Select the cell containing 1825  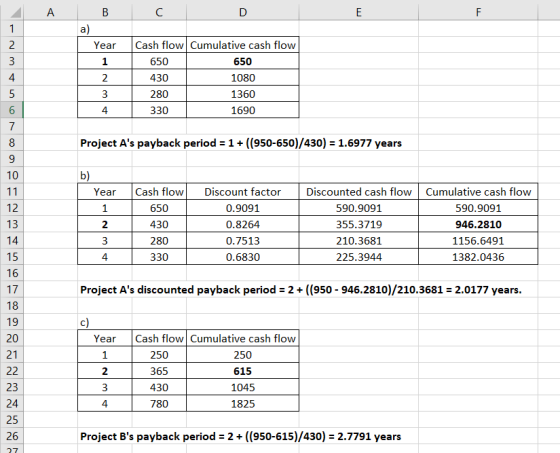[242, 404]
